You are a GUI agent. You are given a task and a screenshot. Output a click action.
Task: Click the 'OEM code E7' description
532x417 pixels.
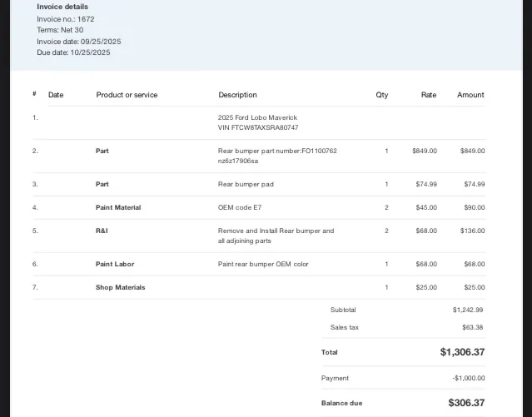tap(240, 207)
